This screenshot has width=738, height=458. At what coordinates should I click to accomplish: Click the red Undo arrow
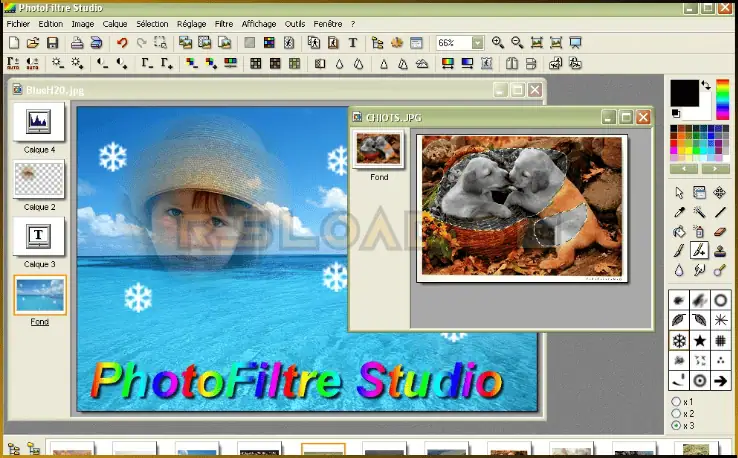click(x=122, y=43)
